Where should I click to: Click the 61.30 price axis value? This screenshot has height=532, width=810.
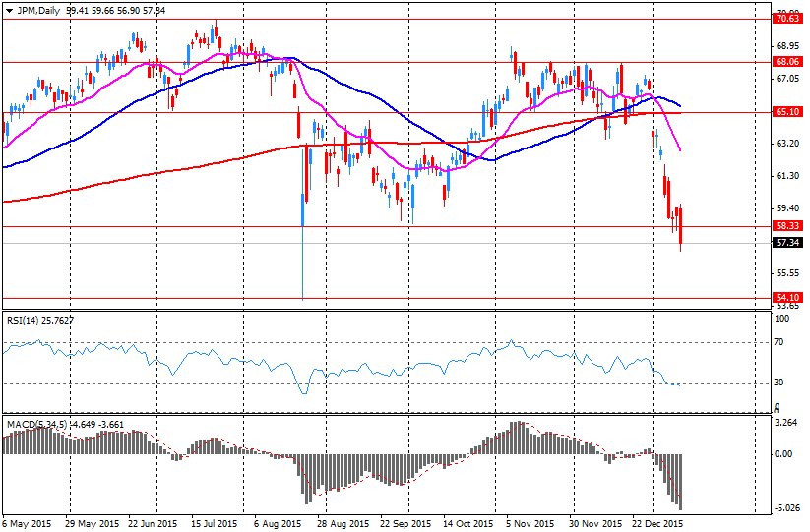click(787, 176)
